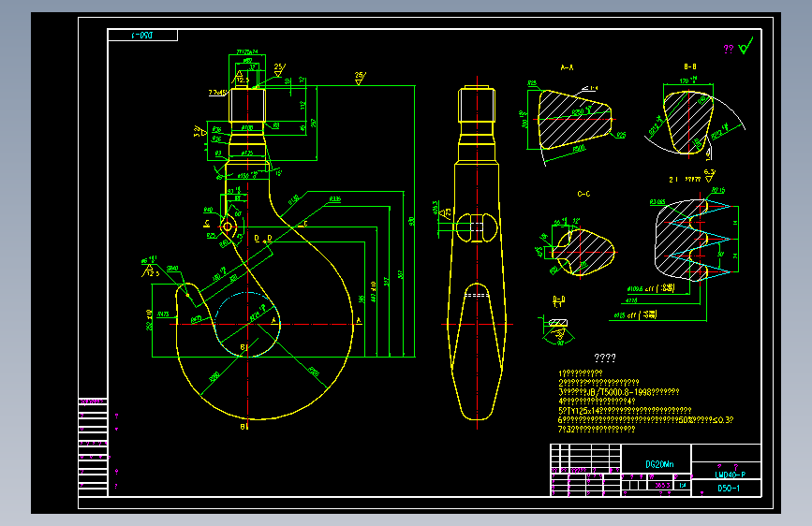Click the D-D section view label

[558, 299]
